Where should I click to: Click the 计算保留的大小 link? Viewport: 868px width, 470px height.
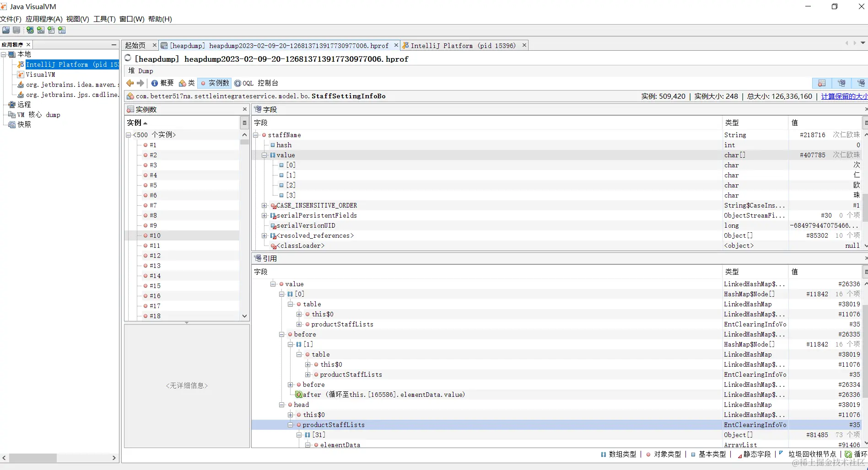pyautogui.click(x=844, y=96)
